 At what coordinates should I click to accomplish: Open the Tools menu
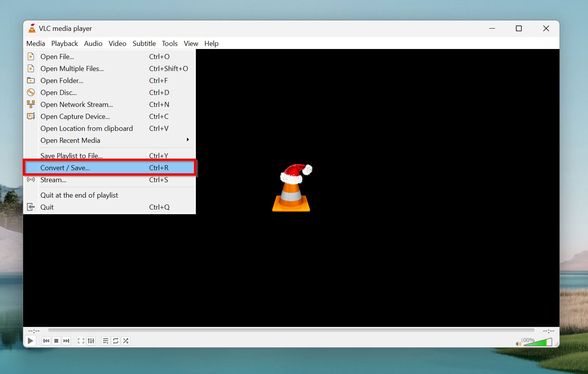(x=170, y=44)
